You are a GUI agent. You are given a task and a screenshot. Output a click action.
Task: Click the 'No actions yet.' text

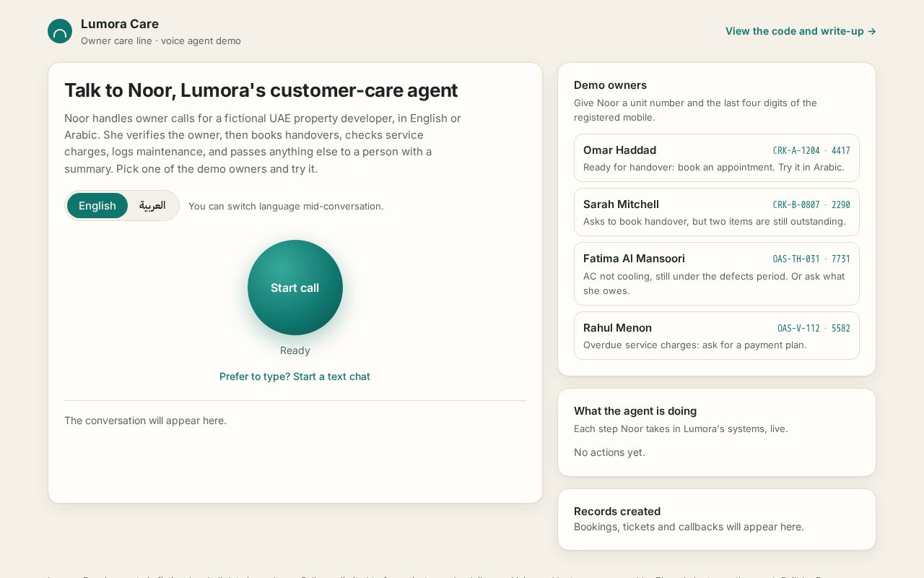click(x=609, y=452)
